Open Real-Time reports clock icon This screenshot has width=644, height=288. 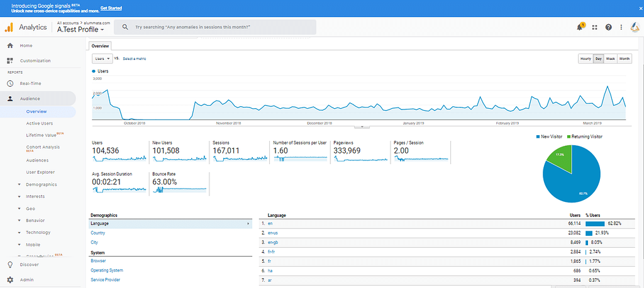click(10, 84)
